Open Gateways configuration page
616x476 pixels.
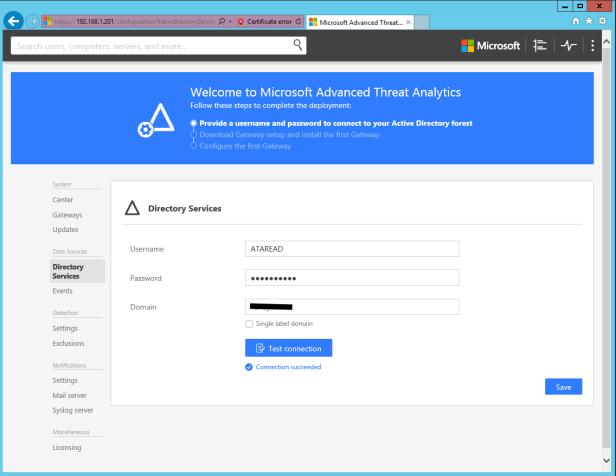(x=67, y=215)
